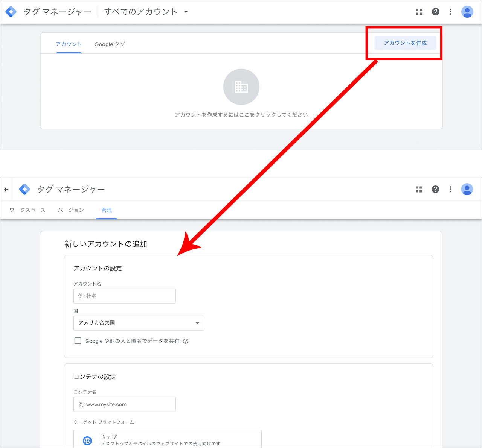Click the Tag Manager diamond logo

[11, 11]
